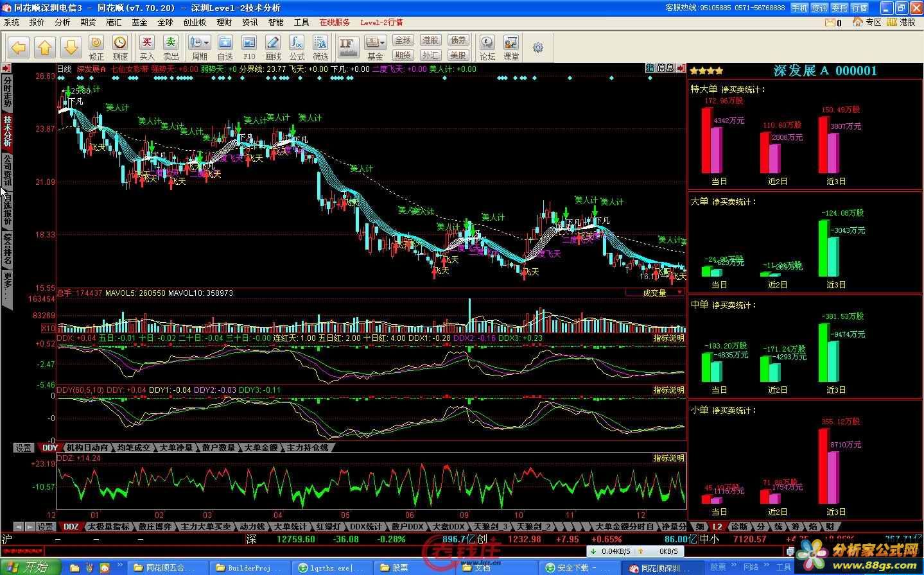Click the back arrow toolbar icon
This screenshot has width=924, height=575.
19,47
